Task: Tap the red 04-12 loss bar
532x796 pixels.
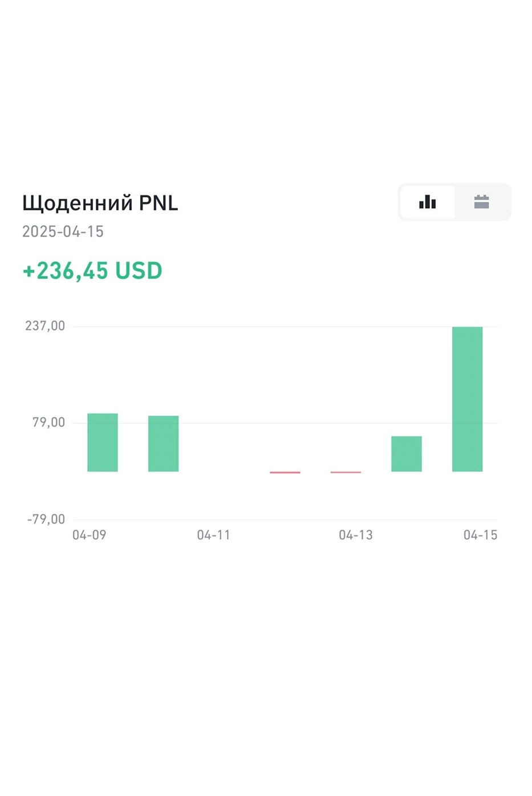Action: [285, 472]
